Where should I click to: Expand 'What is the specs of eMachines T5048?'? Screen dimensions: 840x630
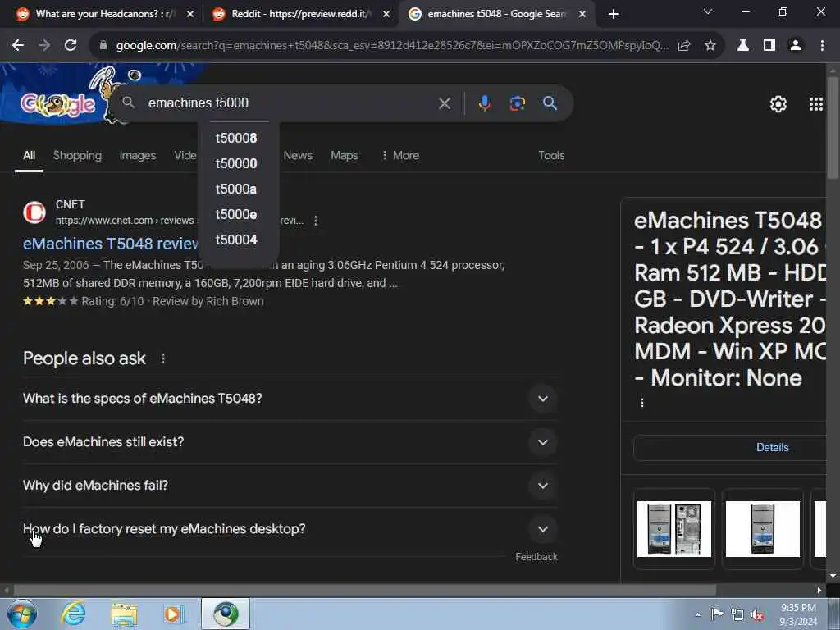coord(290,399)
